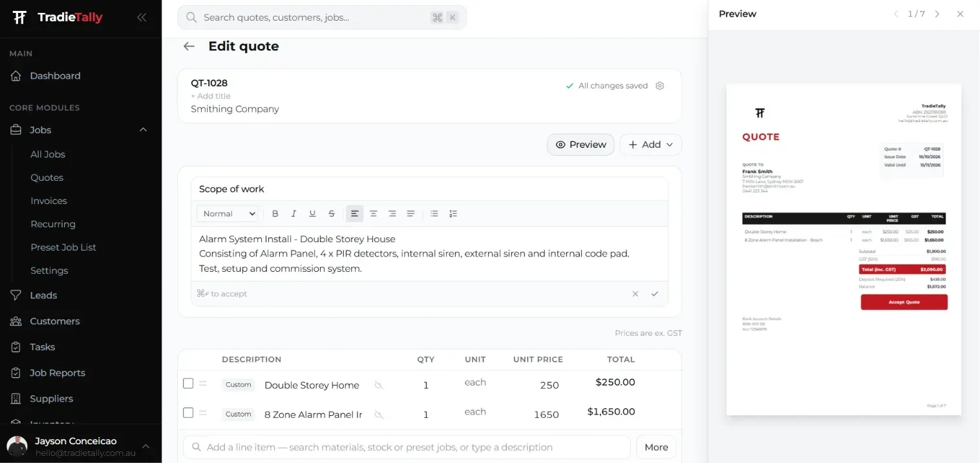Image resolution: width=980 pixels, height=463 pixels.
Task: Tick the checkbox for Double Storey Home
Action: [188, 384]
